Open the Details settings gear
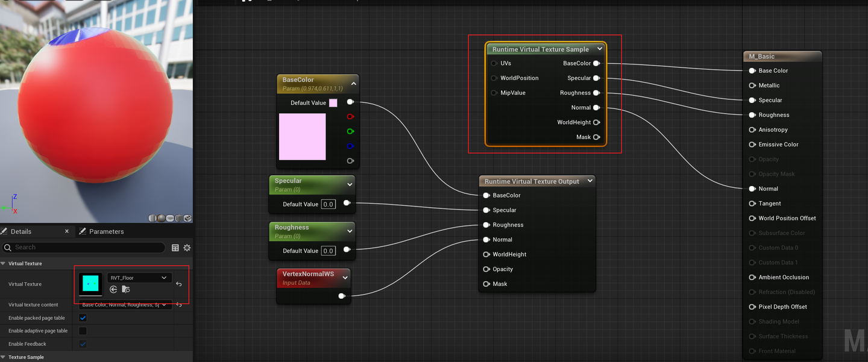This screenshot has width=868, height=362. [x=187, y=248]
